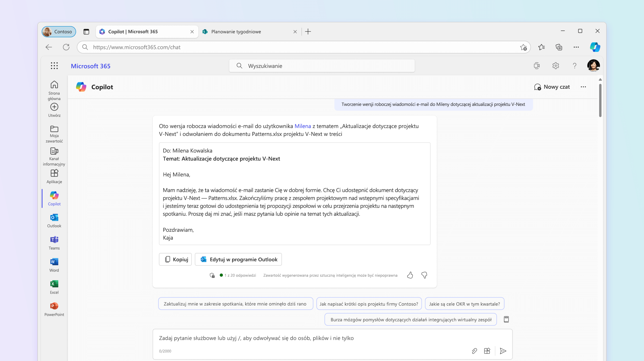Launch Teams from the sidebar
644x361 pixels.
[54, 243]
